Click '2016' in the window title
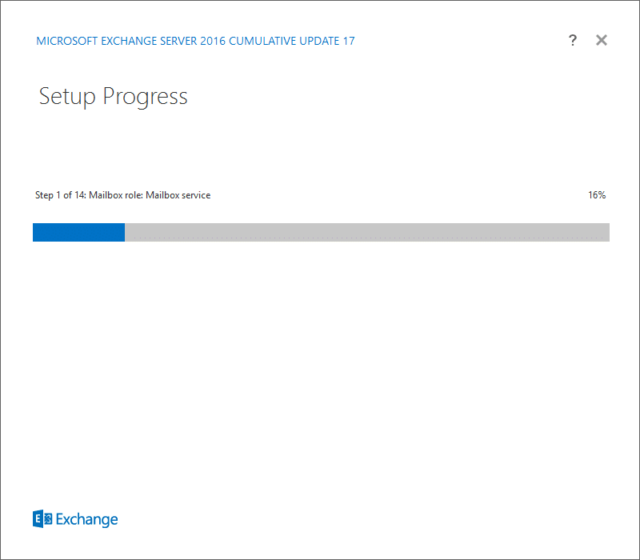The height and width of the screenshot is (560, 640). coord(213,41)
